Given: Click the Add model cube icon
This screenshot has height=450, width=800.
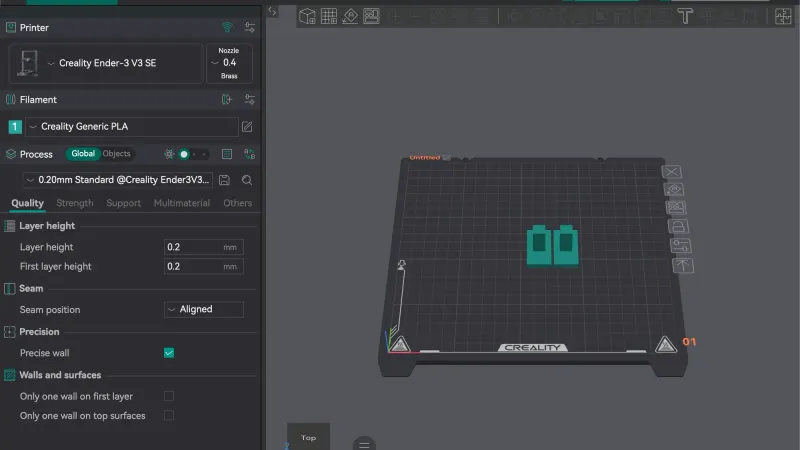Looking at the screenshot, I should (x=307, y=16).
